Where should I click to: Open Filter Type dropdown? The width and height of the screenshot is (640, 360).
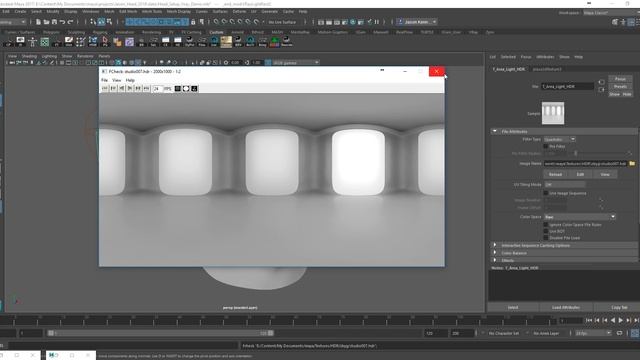559,139
